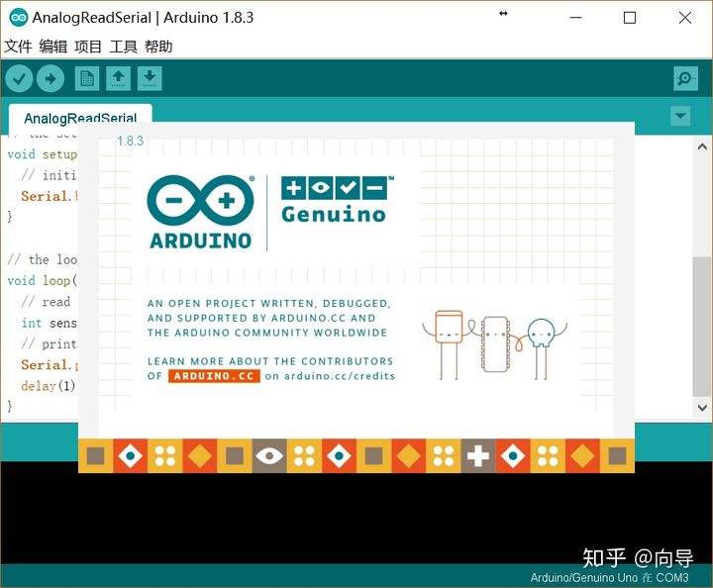713x588 pixels.
Task: Click the "delay(1)" code line
Action: pyautogui.click(x=48, y=386)
